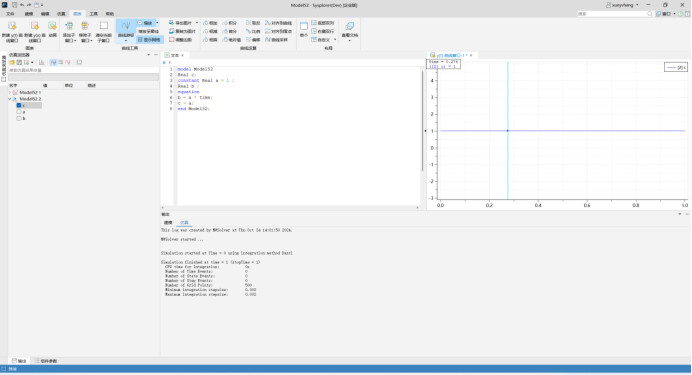This screenshot has height=375, width=692.
Task: Open the xueyvhang user account dropdown
Action: point(622,5)
